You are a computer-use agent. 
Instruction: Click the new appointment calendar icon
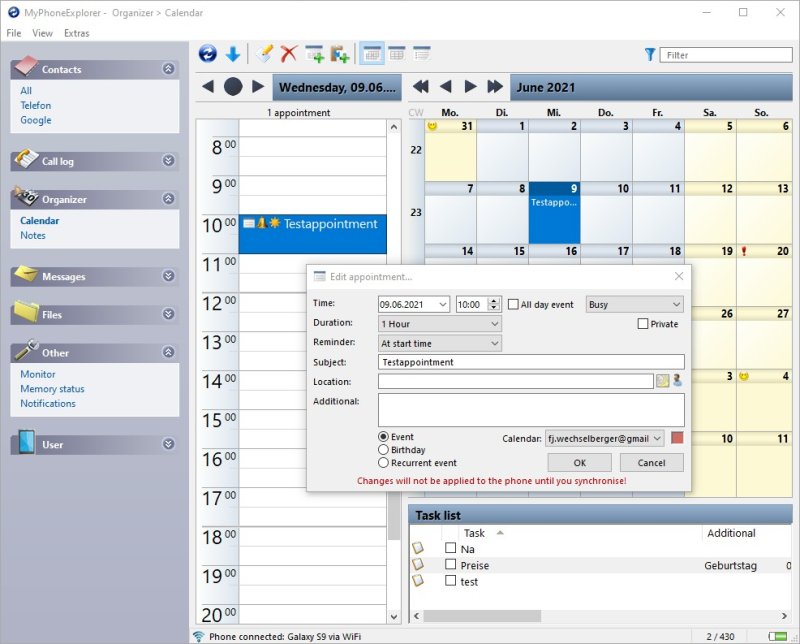tap(313, 54)
